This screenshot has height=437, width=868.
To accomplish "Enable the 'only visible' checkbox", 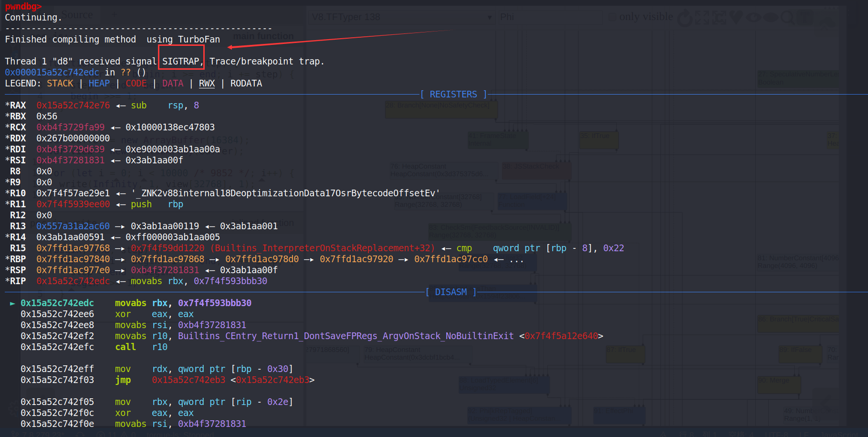I will click(612, 17).
